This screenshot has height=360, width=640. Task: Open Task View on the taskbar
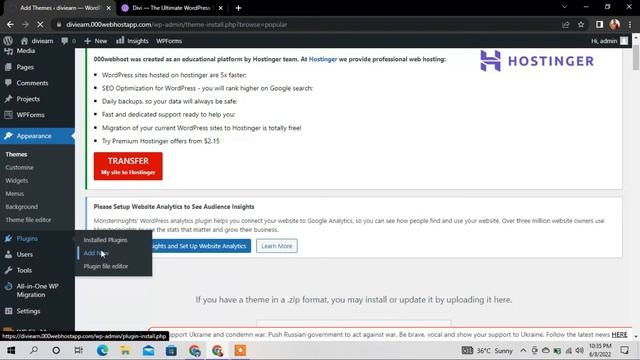pyautogui.click(x=78, y=350)
